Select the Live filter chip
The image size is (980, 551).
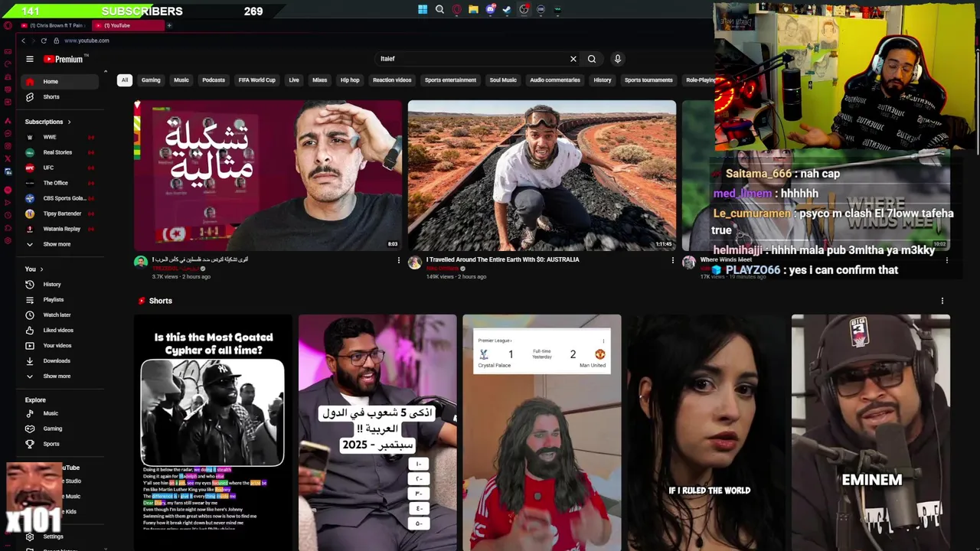coord(294,80)
